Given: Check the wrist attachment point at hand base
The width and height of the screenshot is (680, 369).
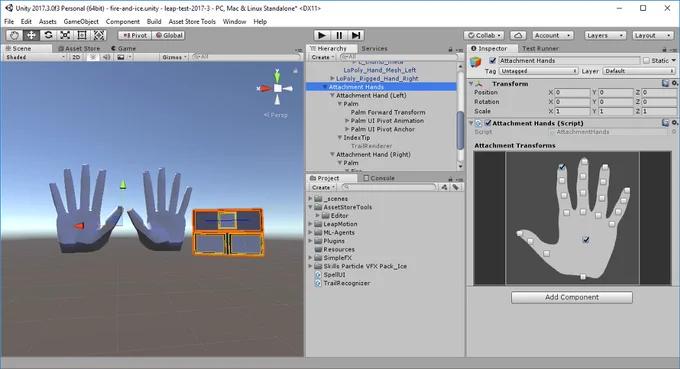Looking at the screenshot, I should [x=583, y=277].
